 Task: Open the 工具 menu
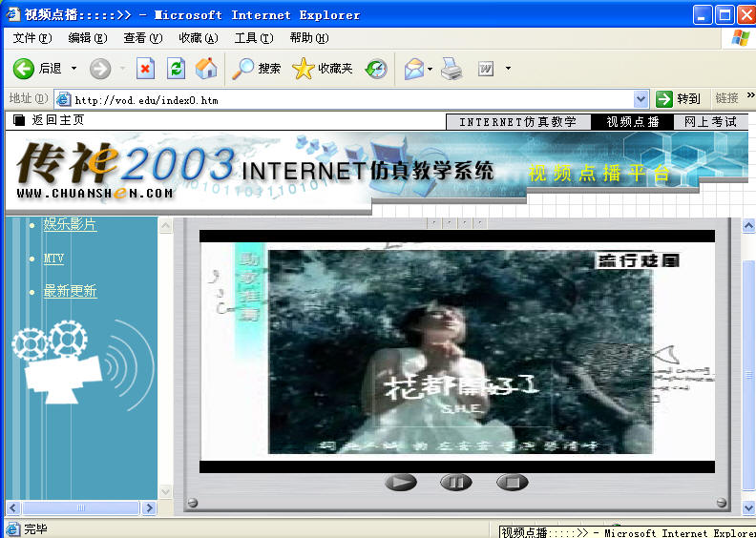[x=253, y=38]
